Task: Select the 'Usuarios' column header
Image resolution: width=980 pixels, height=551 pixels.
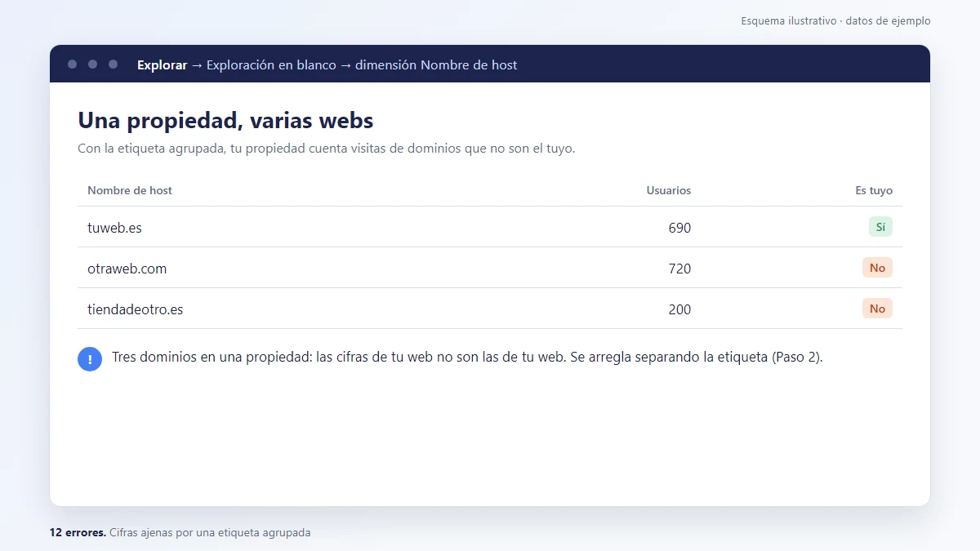Action: tap(668, 190)
